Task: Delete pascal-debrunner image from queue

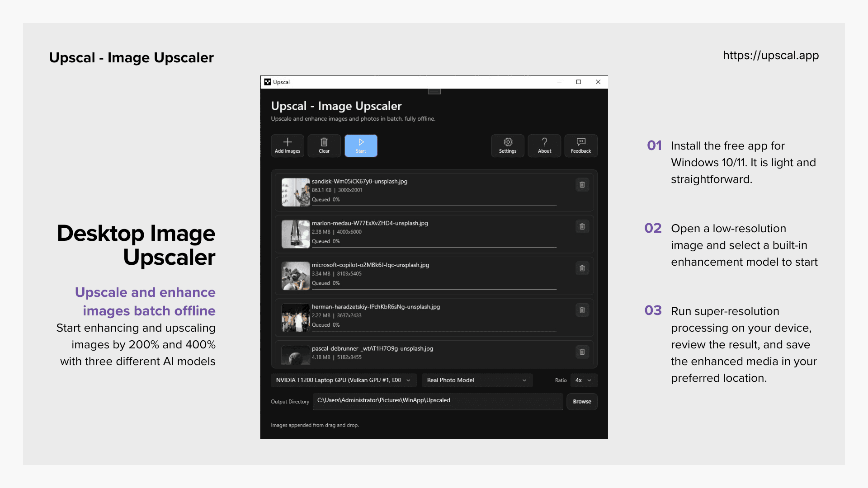Action: click(x=582, y=352)
